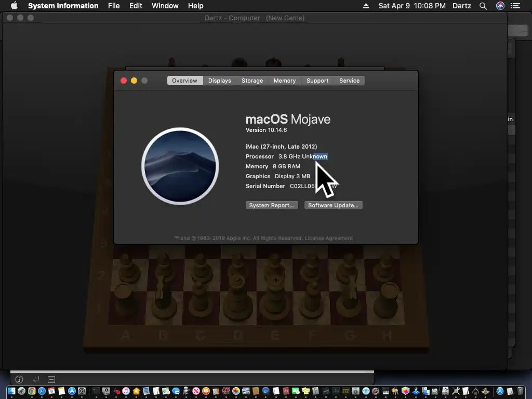Minimize the About This Mac window
Viewport: 532px width, 399px height.
point(134,81)
